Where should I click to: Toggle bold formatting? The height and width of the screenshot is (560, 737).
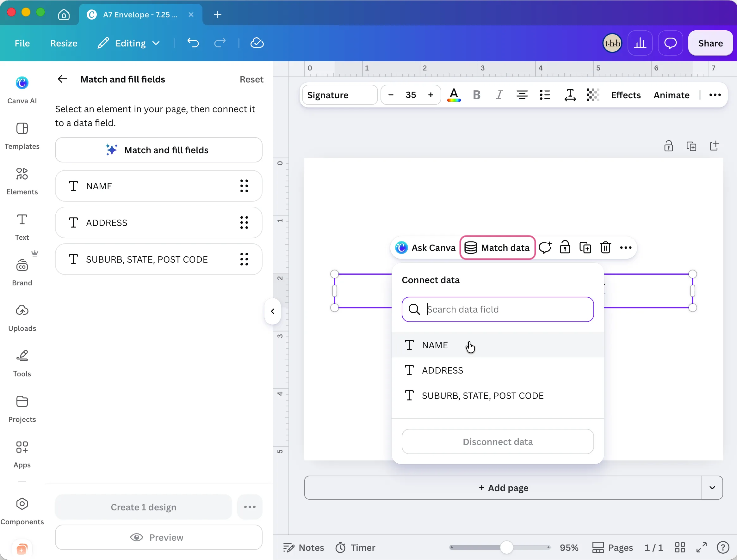(476, 95)
